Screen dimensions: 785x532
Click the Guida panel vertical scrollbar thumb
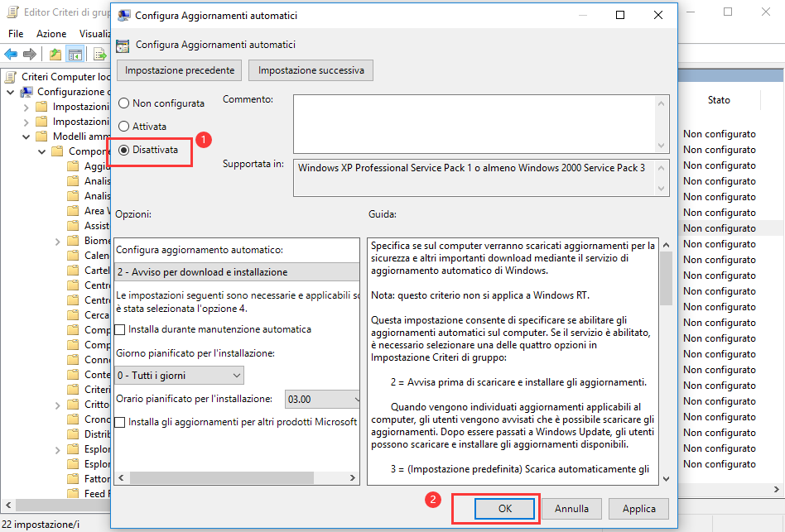[666, 278]
